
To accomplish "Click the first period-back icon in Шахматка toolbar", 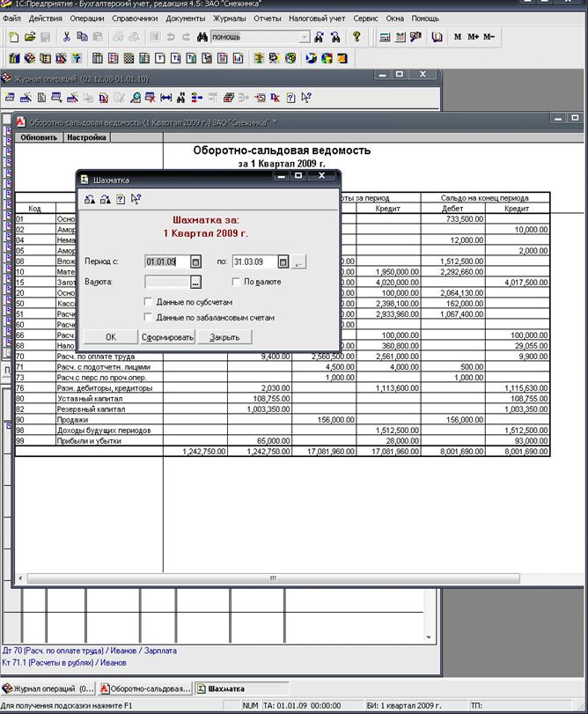I will 90,199.
